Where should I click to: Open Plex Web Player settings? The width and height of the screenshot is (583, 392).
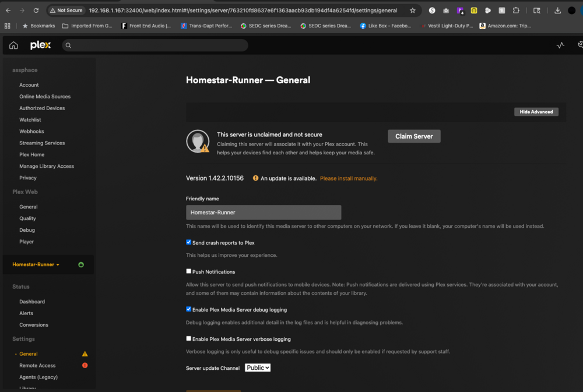click(26, 242)
